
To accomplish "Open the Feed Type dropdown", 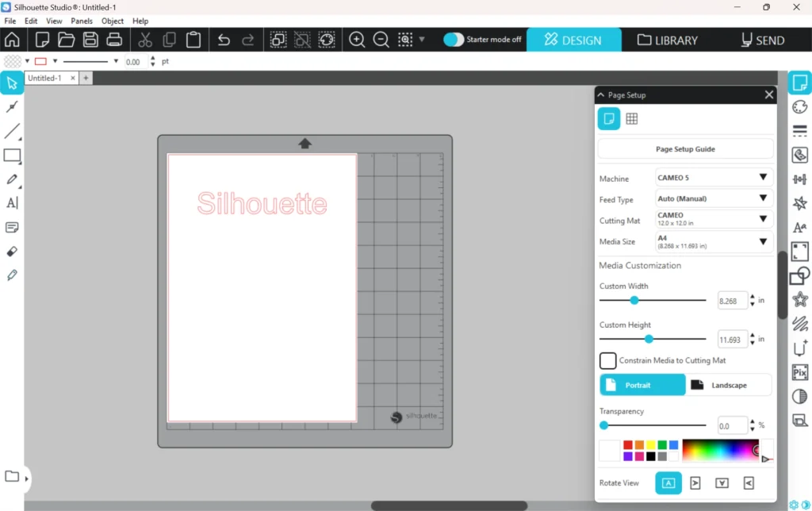I will click(714, 198).
